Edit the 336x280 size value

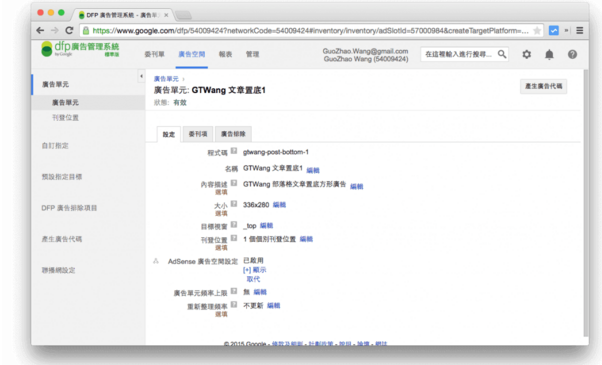279,205
